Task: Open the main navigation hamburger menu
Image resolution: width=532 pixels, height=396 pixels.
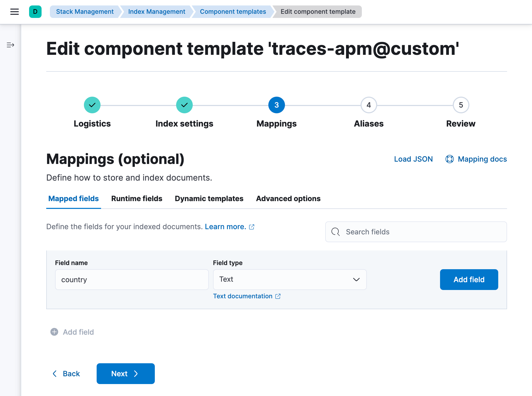Action: [14, 12]
